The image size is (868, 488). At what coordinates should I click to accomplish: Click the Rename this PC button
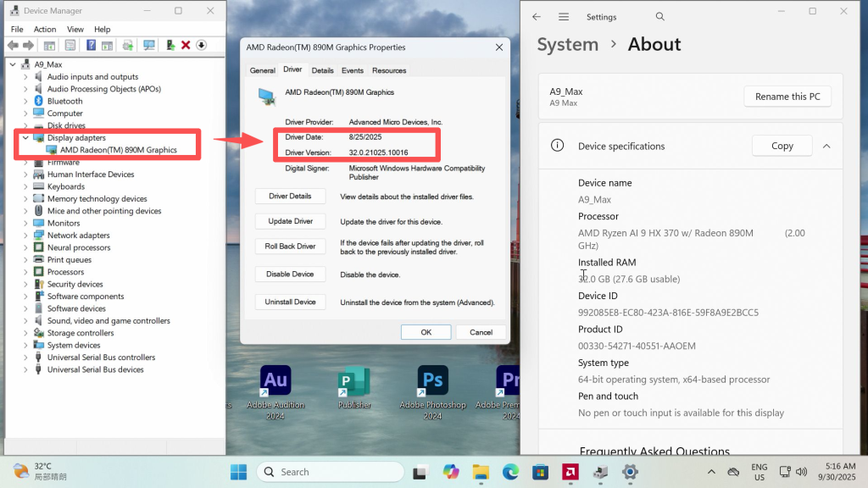787,97
